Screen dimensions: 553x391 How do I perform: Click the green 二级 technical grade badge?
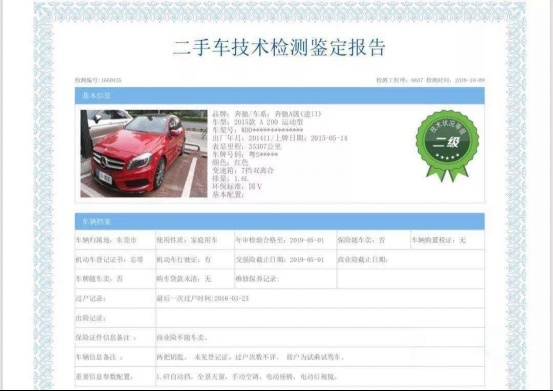pyautogui.click(x=447, y=145)
